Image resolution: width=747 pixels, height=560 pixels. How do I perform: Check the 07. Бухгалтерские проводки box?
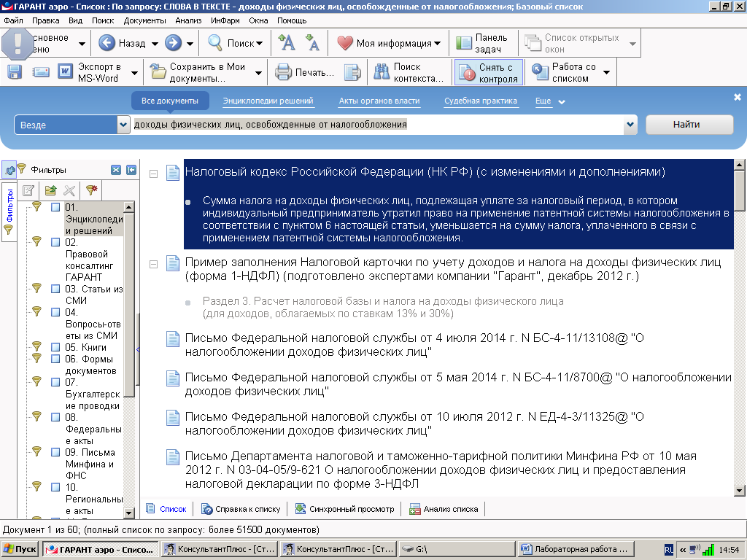(x=55, y=382)
